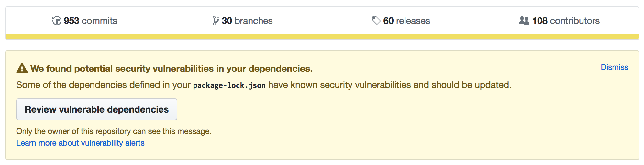The height and width of the screenshot is (165, 644).
Task: Click the bold number 953
Action: 72,21
